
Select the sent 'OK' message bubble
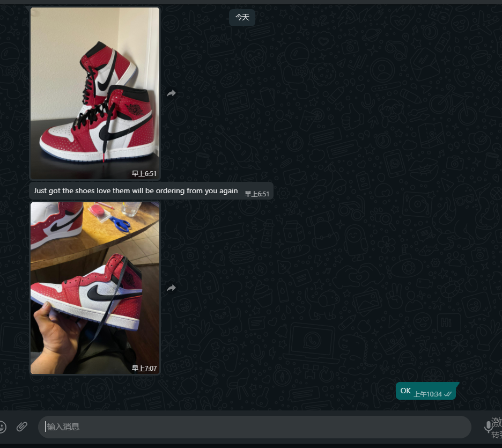coord(426,391)
